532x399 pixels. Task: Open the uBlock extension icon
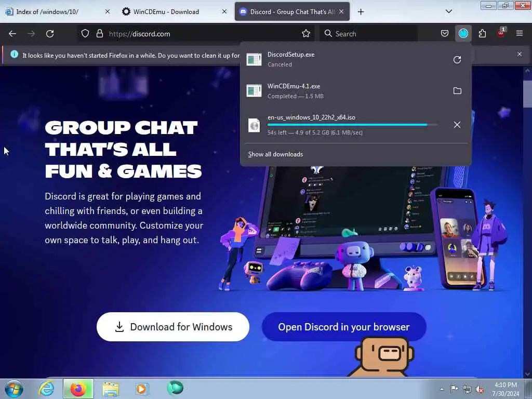tap(501, 33)
